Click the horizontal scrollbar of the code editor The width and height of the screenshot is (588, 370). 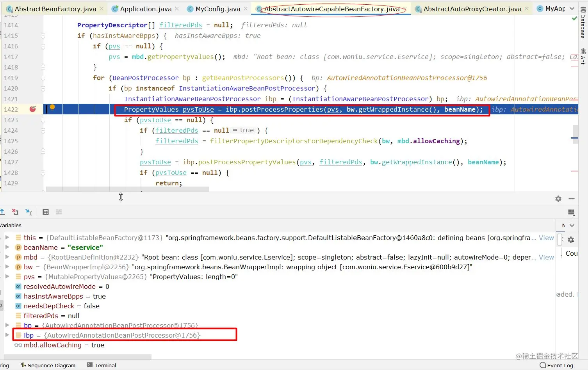128,189
